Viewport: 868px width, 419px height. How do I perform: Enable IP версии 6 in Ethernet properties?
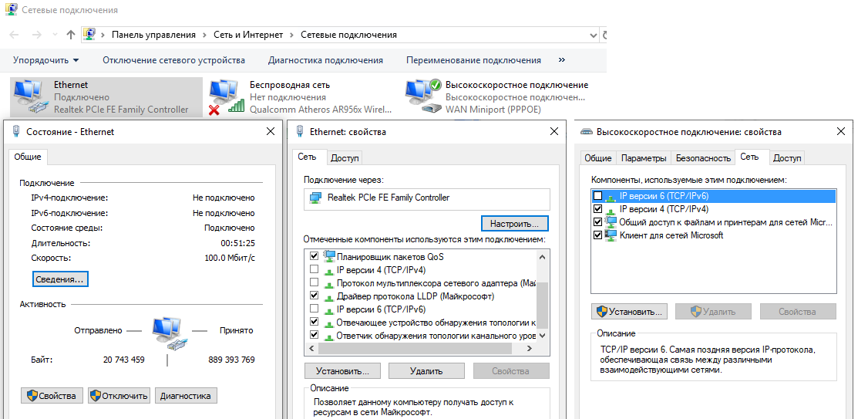click(315, 309)
